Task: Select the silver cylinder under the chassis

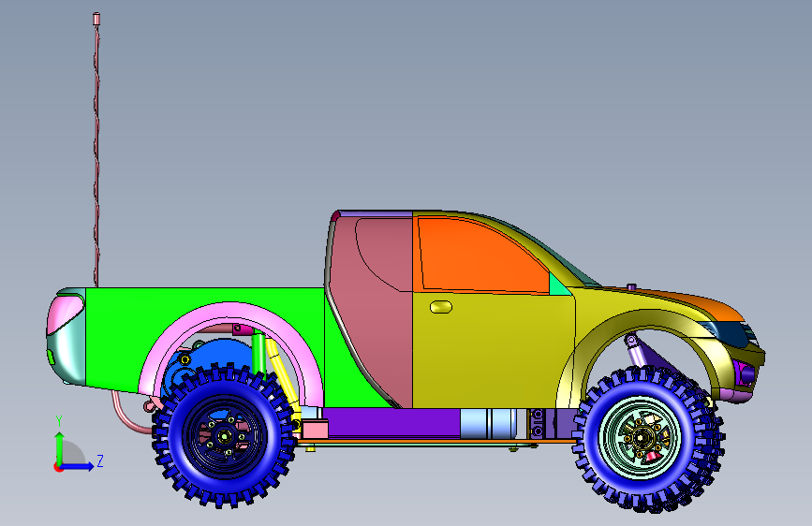Action: coord(489,423)
